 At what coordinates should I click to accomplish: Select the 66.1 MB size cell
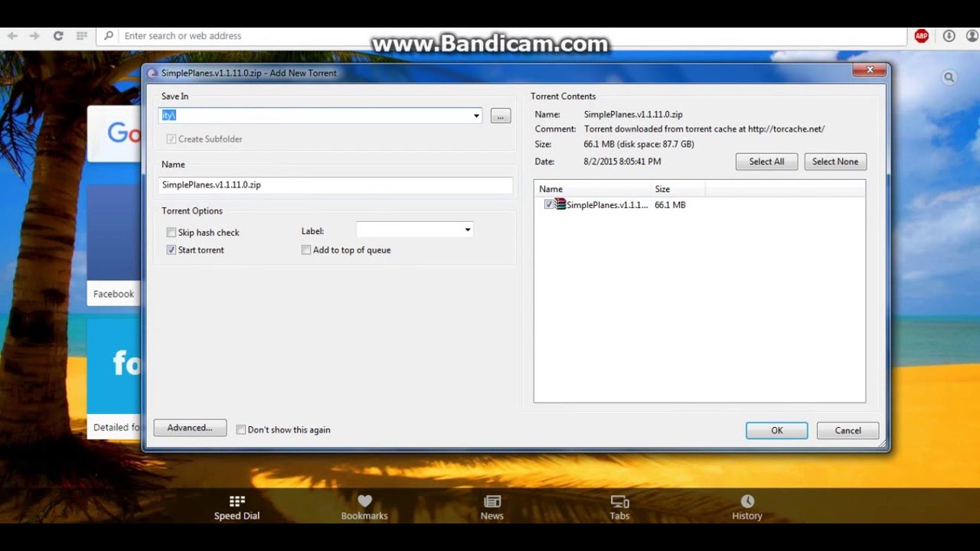click(670, 205)
